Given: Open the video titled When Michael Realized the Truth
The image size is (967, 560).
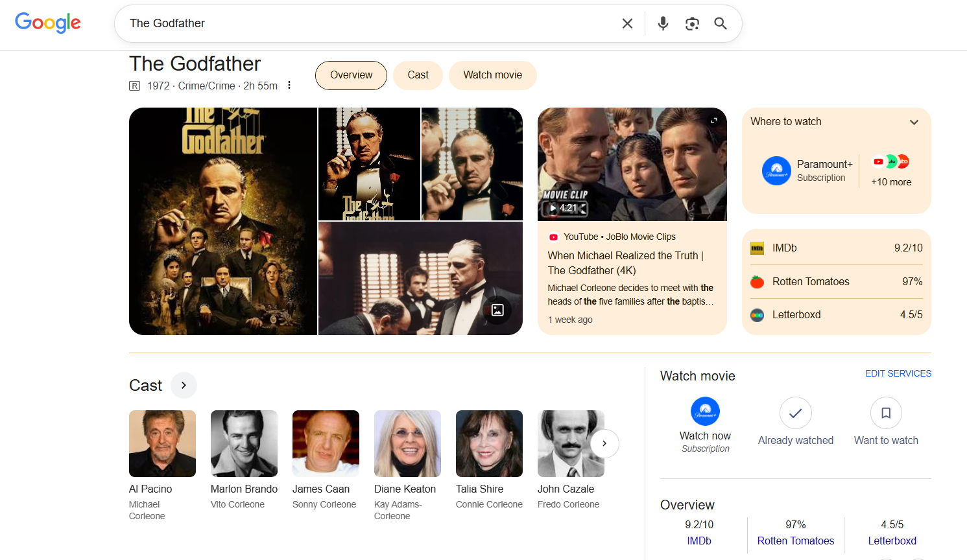Looking at the screenshot, I should 626,263.
